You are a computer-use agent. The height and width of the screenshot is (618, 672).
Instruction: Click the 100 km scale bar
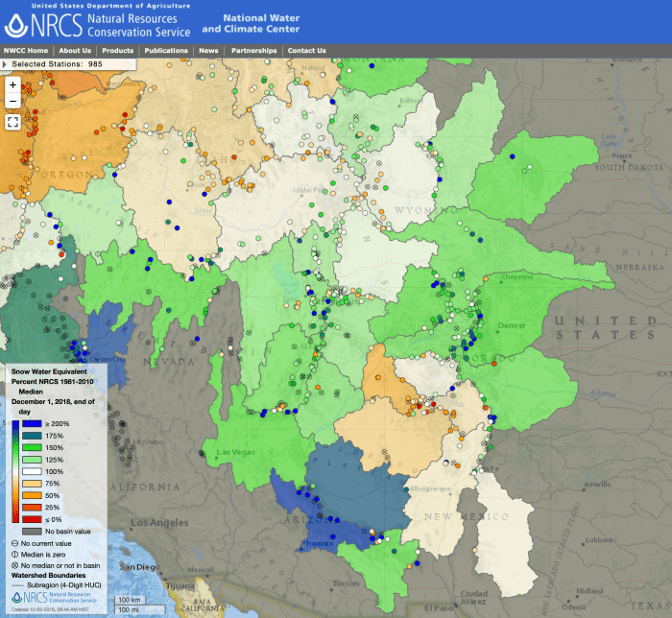(x=128, y=600)
